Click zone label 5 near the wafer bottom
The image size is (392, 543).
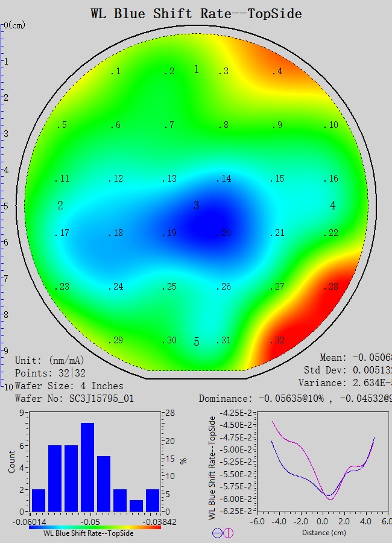[196, 342]
